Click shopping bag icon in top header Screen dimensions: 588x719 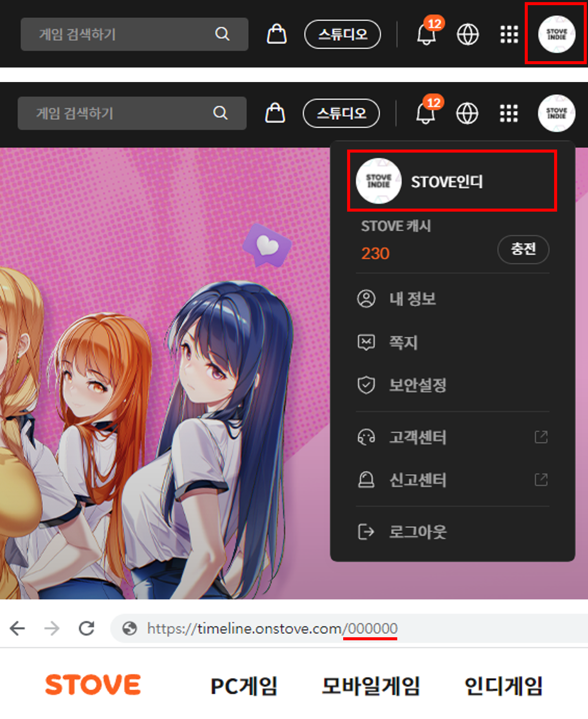point(276,34)
